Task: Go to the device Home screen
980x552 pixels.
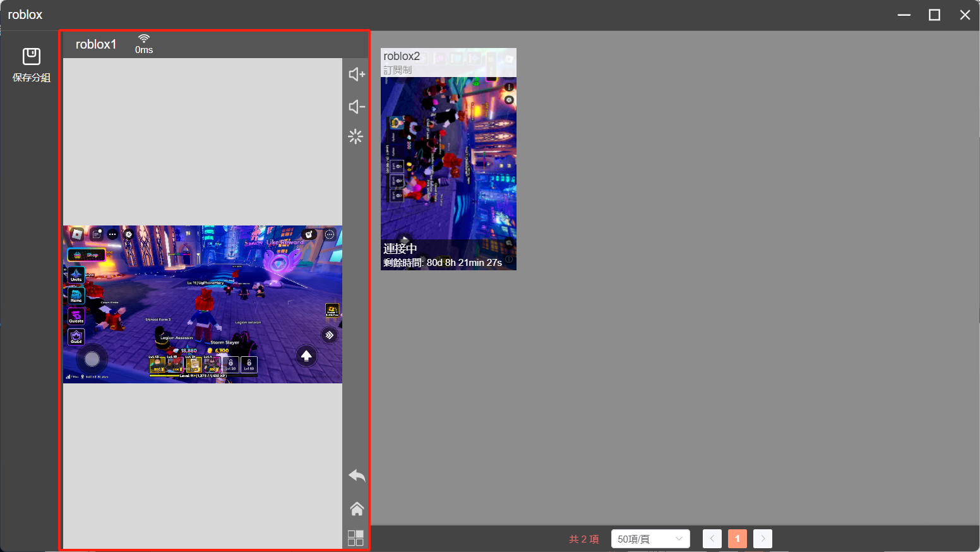Action: 357,508
